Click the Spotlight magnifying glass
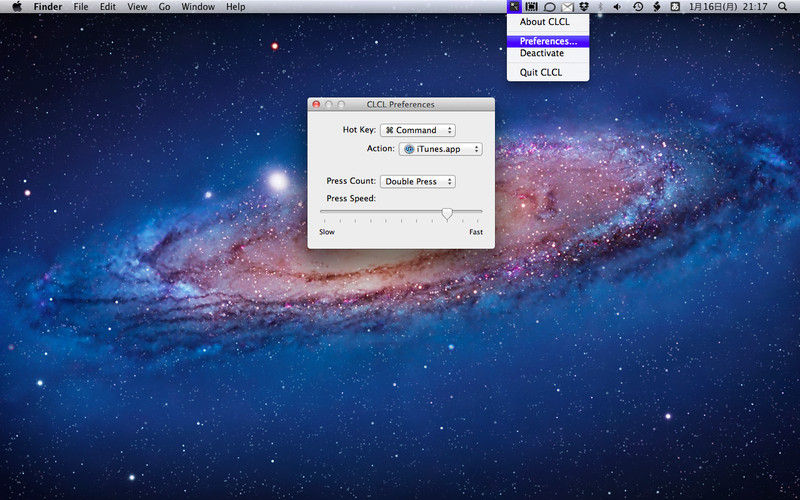The image size is (800, 500). pyautogui.click(x=782, y=7)
